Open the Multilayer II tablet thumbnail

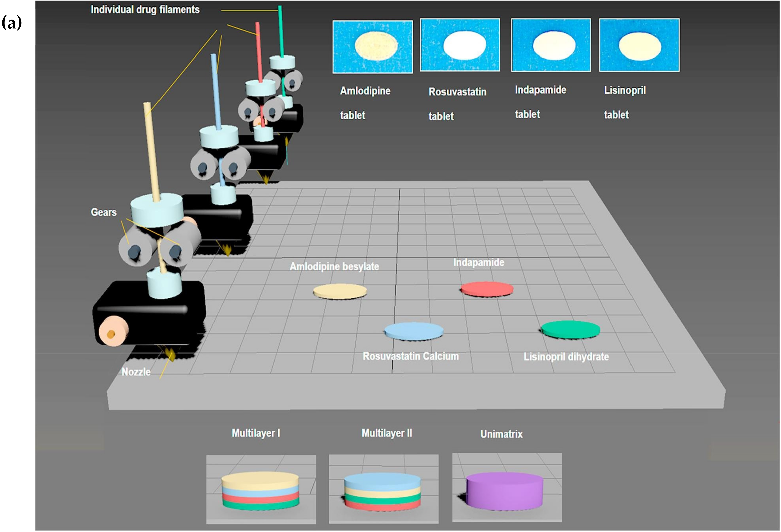(x=383, y=489)
